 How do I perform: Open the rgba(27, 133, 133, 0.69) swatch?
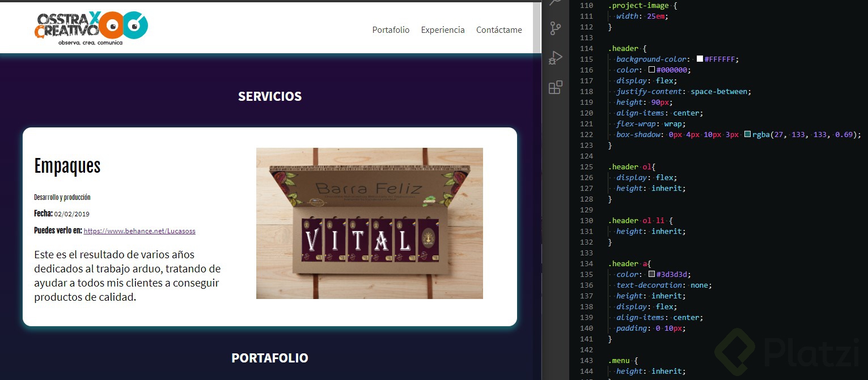[x=747, y=134]
